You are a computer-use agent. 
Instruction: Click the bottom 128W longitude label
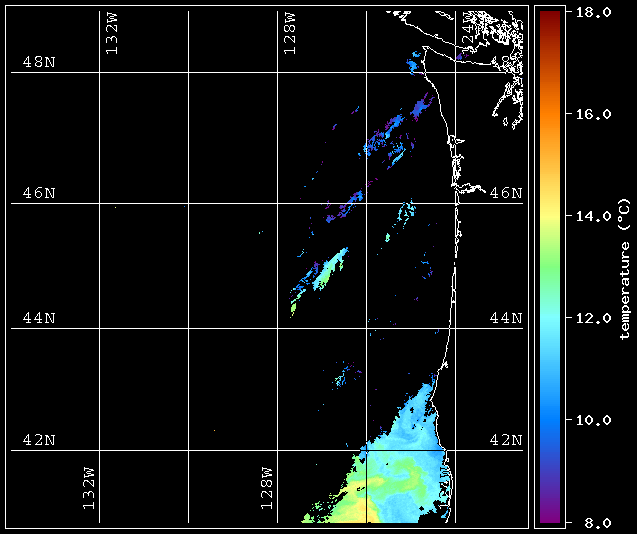coord(267,488)
